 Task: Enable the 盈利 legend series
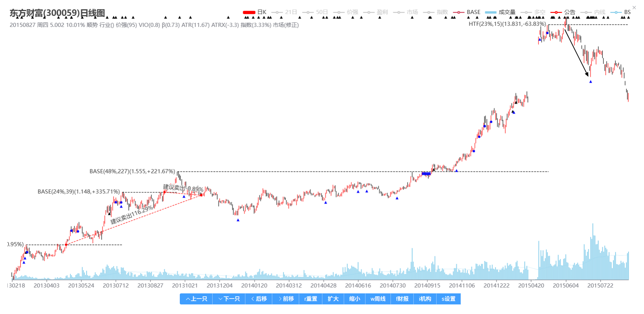coord(376,12)
